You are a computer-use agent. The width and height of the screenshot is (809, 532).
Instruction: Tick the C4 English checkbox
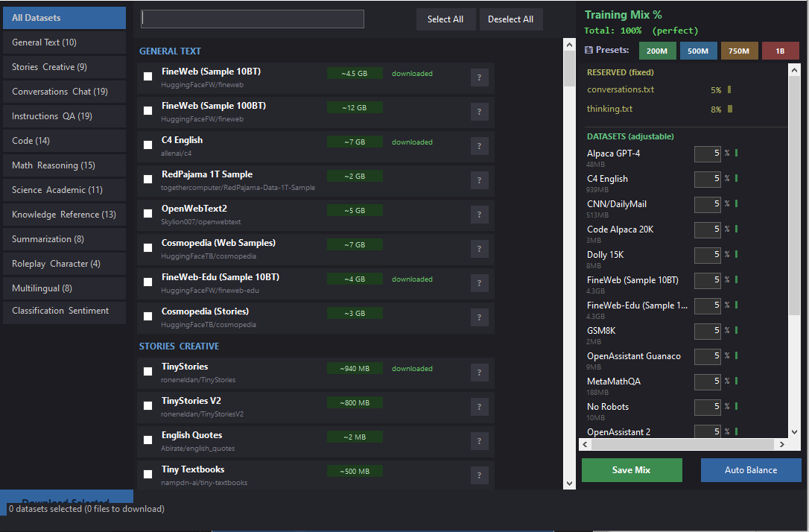(147, 145)
